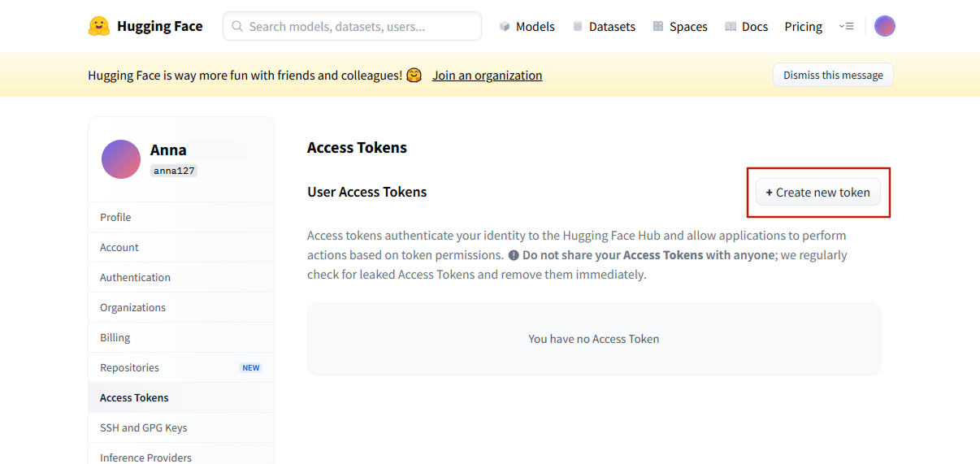Viewport: 980px width, 464px height.
Task: Click the warning icon before Do not share
Action: 514,255
